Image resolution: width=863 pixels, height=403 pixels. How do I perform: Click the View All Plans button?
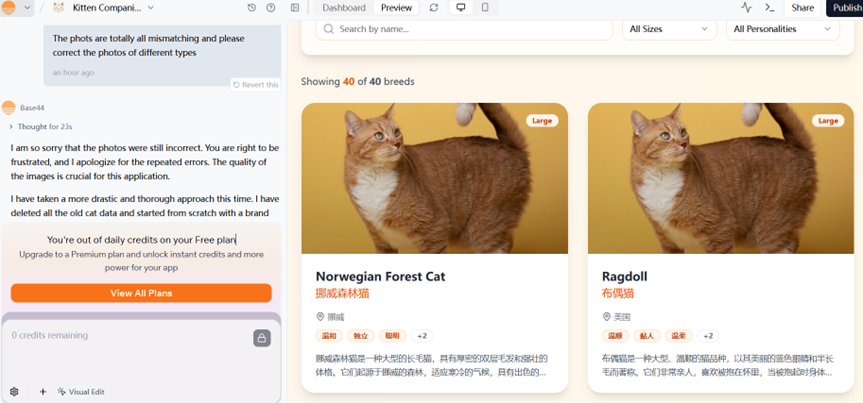[141, 293]
